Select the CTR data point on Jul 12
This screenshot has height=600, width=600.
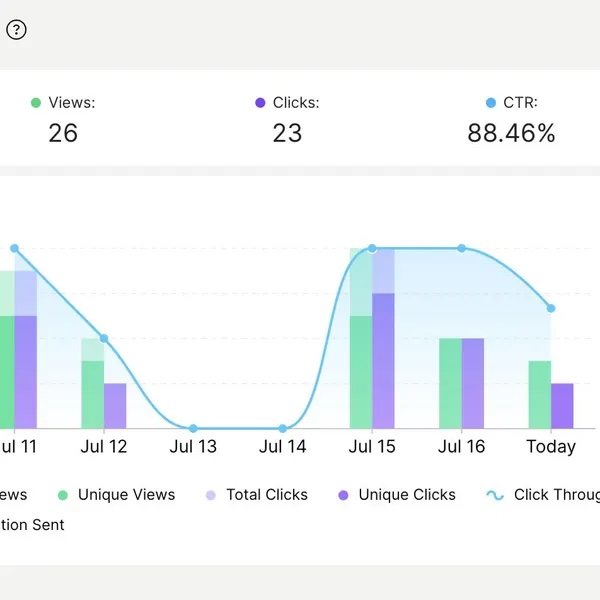(103, 339)
